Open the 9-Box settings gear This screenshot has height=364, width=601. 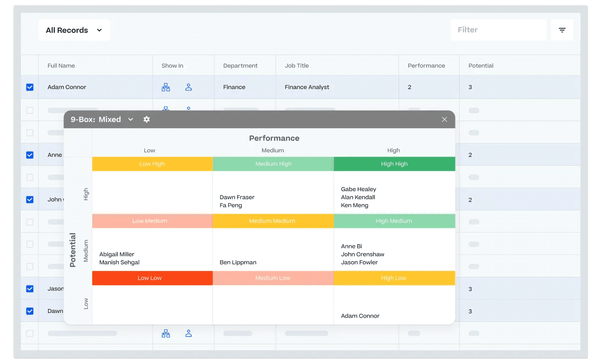[x=146, y=119]
